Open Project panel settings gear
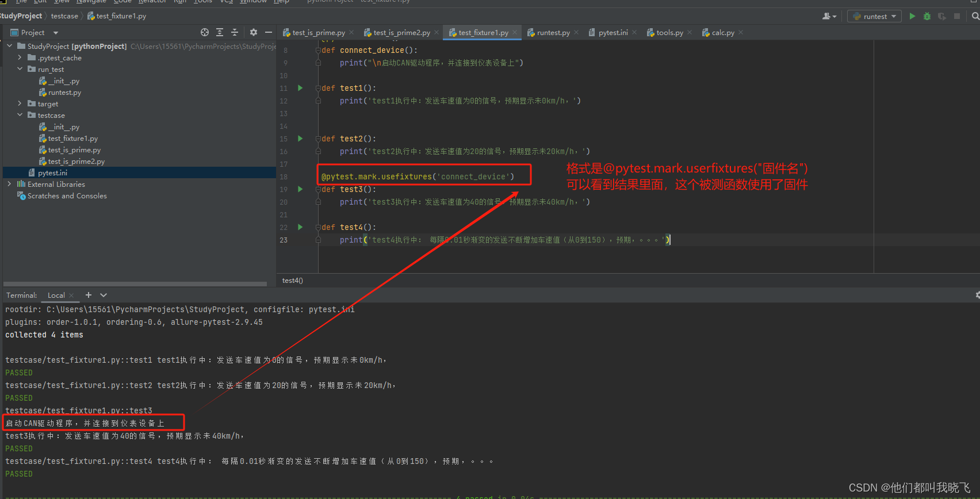 pyautogui.click(x=254, y=32)
